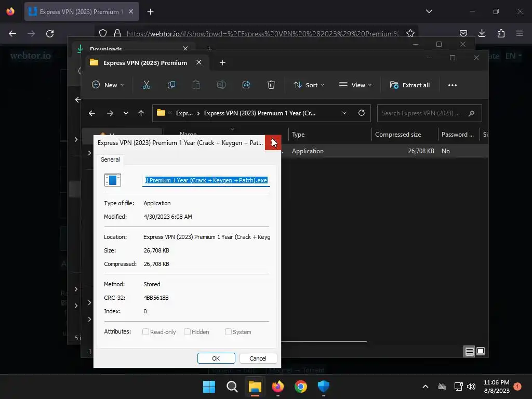This screenshot has height=399, width=532.
Task: Open the New dropdown in Explorer
Action: point(108,85)
